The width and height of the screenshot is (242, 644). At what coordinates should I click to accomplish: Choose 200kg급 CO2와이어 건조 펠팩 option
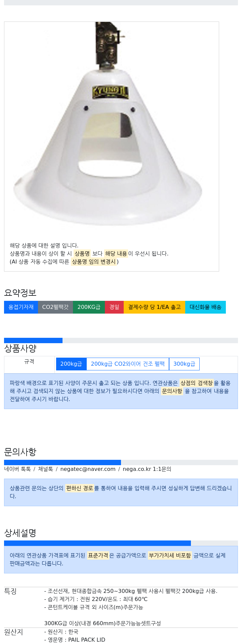coord(128,364)
